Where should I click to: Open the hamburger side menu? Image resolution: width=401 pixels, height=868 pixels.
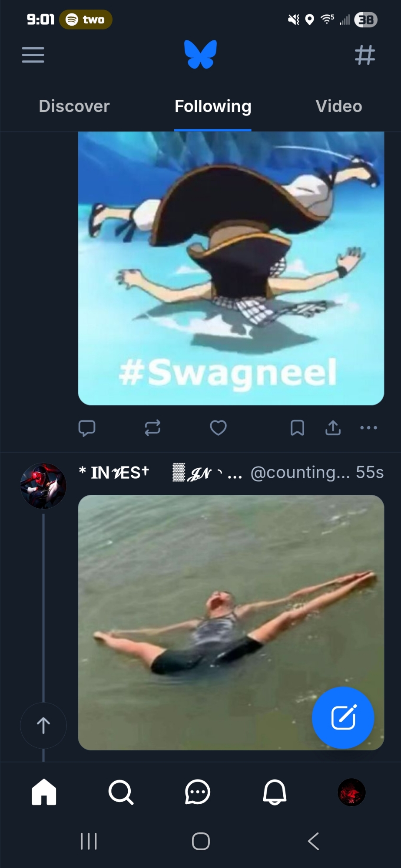33,55
